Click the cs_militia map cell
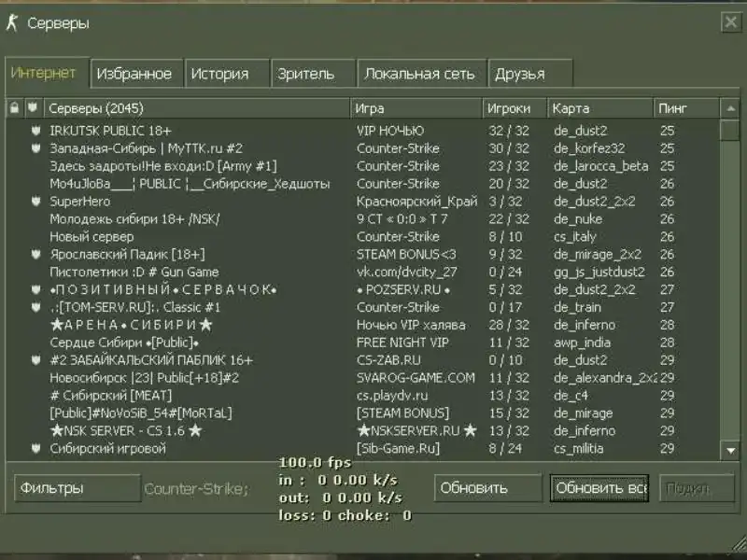The width and height of the screenshot is (747, 560). coord(578,448)
